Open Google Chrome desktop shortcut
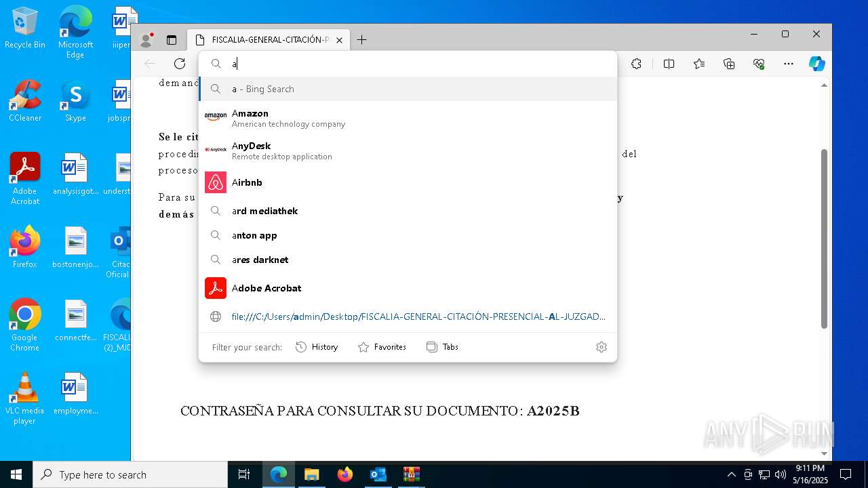The height and width of the screenshot is (488, 868). [x=25, y=325]
